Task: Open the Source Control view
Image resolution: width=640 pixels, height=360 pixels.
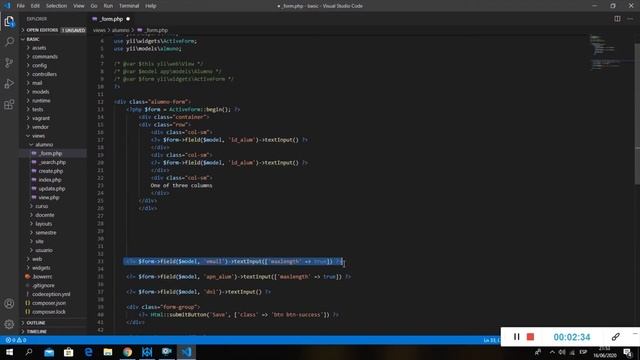Action: tap(9, 63)
